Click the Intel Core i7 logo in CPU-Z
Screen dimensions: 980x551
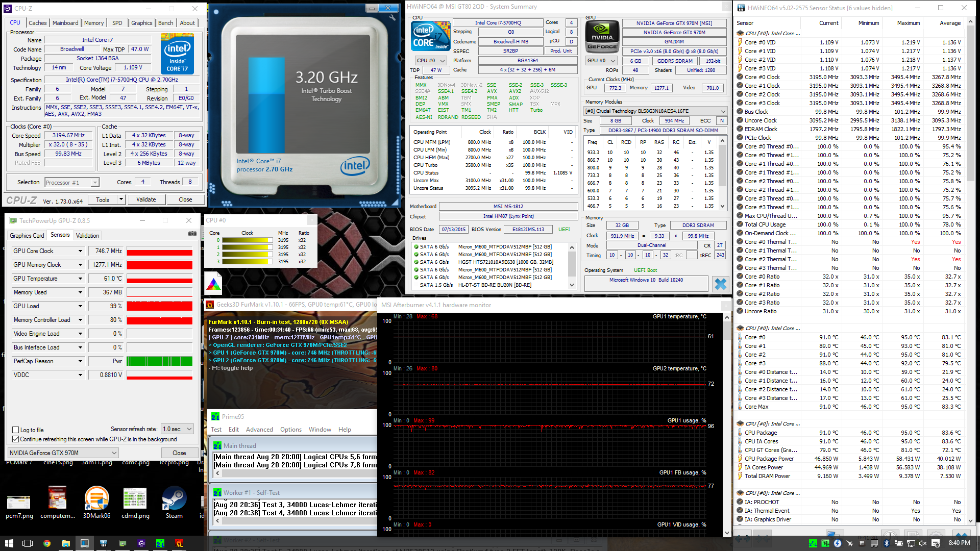point(177,54)
